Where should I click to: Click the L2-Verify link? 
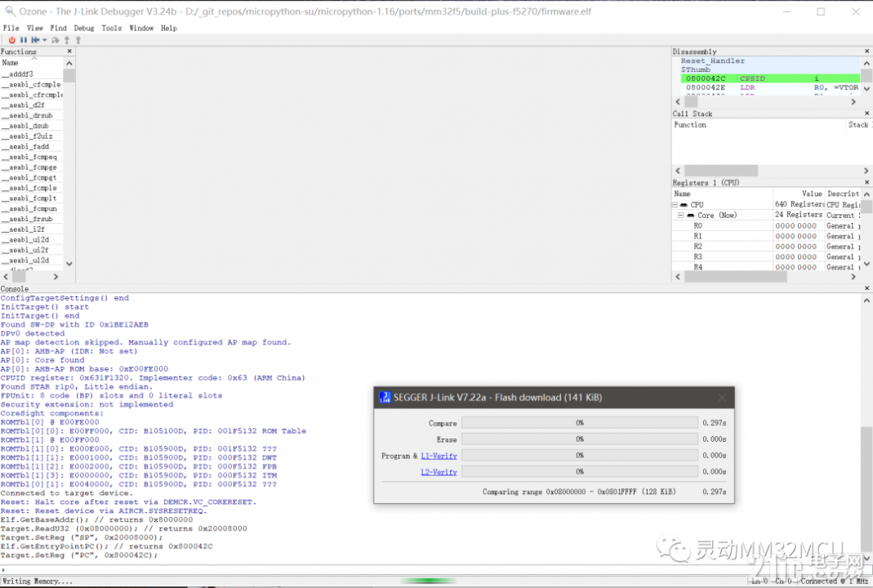pyautogui.click(x=439, y=472)
